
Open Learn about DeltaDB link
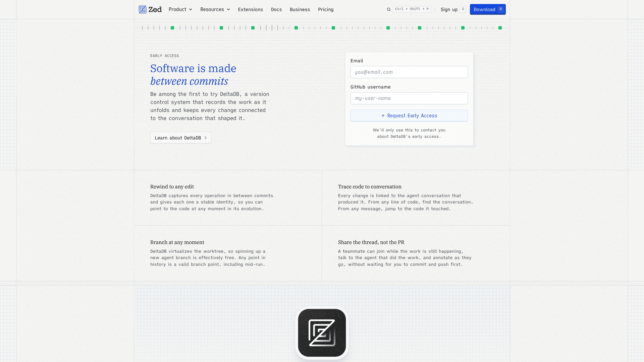[181, 138]
